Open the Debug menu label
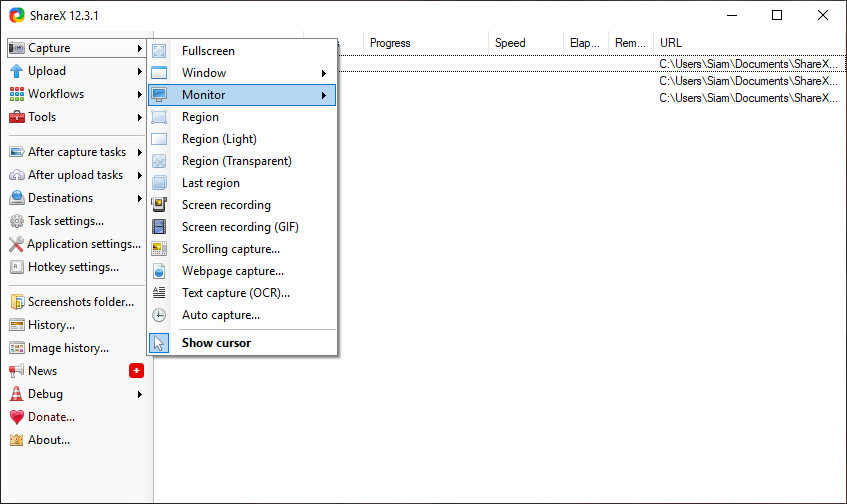This screenshot has width=847, height=504. [45, 394]
